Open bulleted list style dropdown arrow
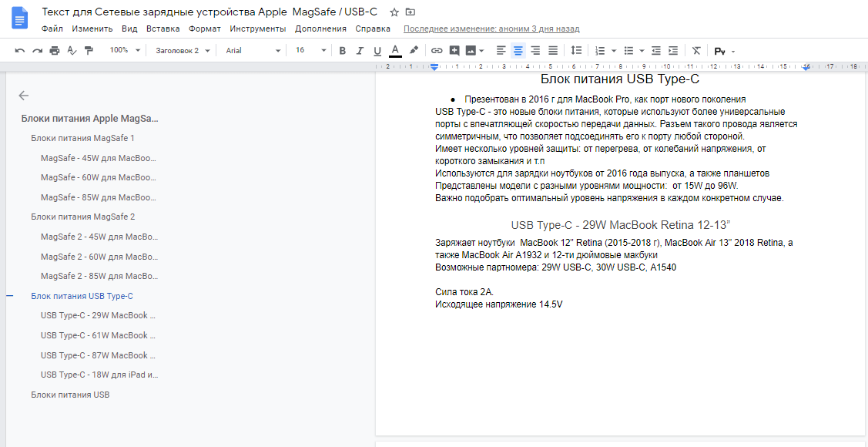The image size is (868, 447). (642, 50)
